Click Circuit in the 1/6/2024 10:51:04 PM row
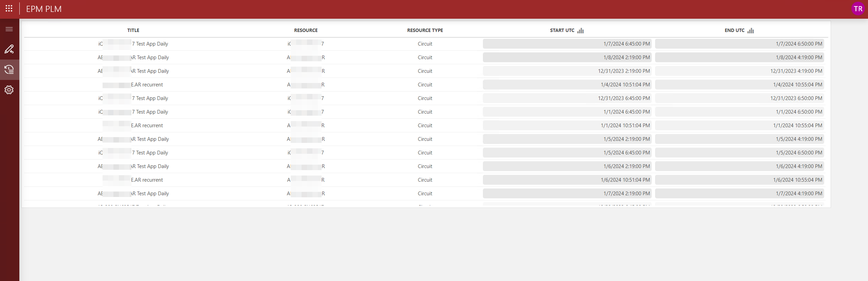Viewport: 868px width, 281px height. (x=425, y=180)
